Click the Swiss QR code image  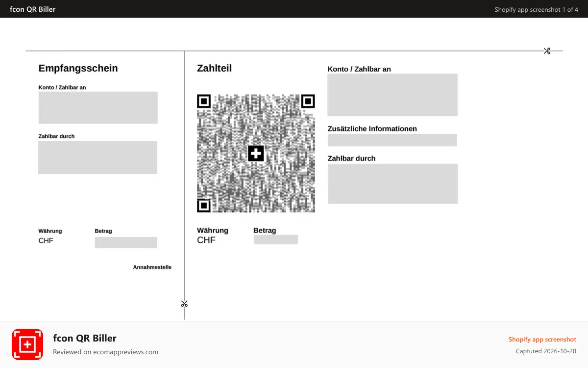coord(256,154)
